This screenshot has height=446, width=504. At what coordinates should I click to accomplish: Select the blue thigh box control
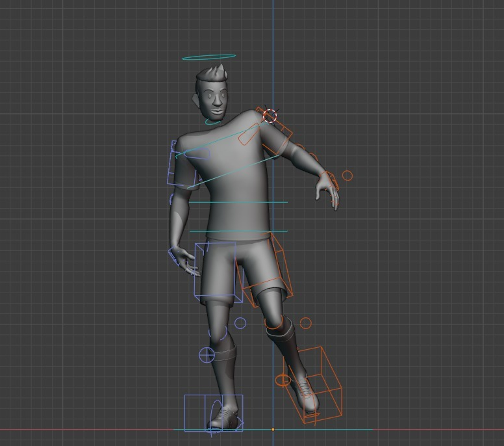click(x=218, y=272)
